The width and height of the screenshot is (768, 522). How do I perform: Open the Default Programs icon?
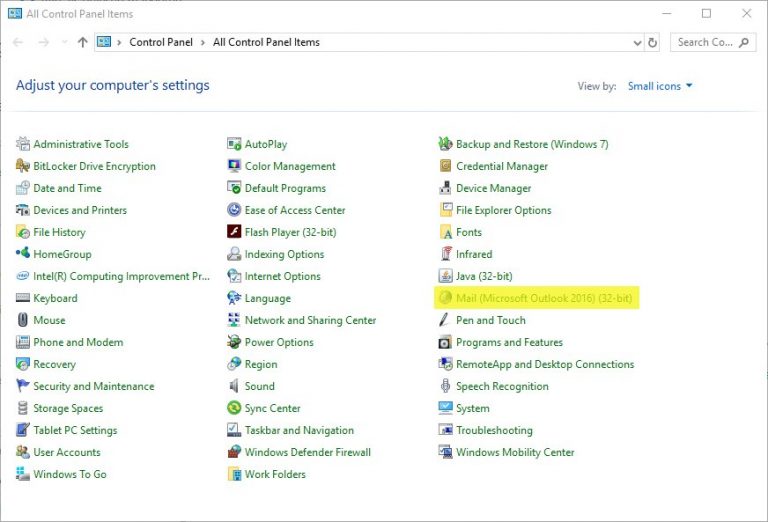234,188
